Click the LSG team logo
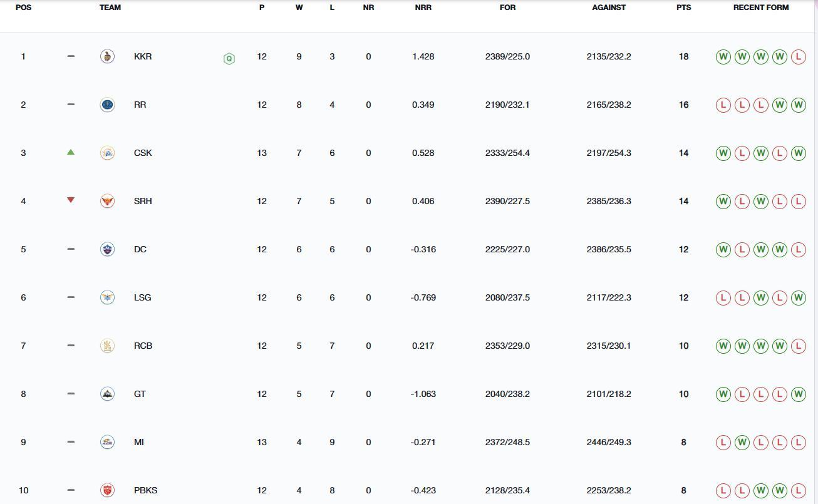Image resolution: width=818 pixels, height=504 pixels. point(107,297)
